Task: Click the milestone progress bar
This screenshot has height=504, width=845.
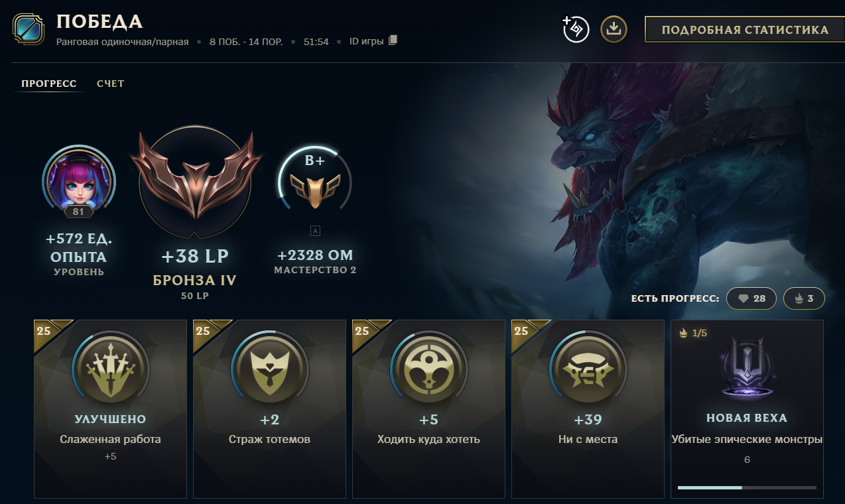Action: click(747, 487)
